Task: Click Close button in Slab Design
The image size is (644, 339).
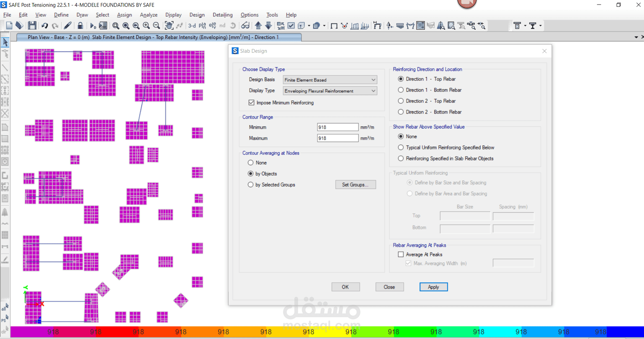Action: (389, 287)
